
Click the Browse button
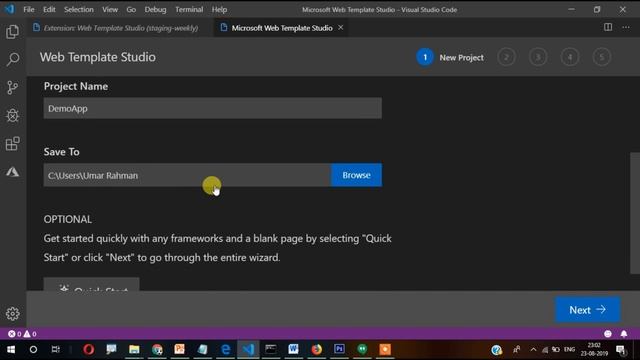[x=356, y=175]
